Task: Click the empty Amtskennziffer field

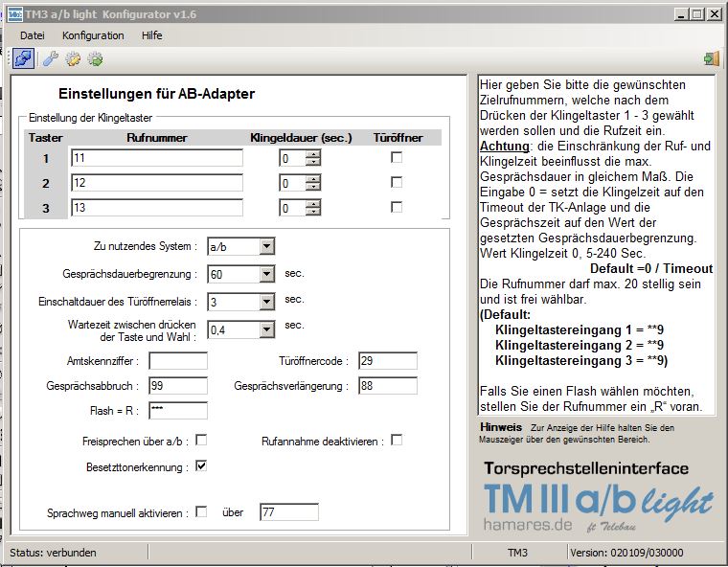Action: pos(178,361)
